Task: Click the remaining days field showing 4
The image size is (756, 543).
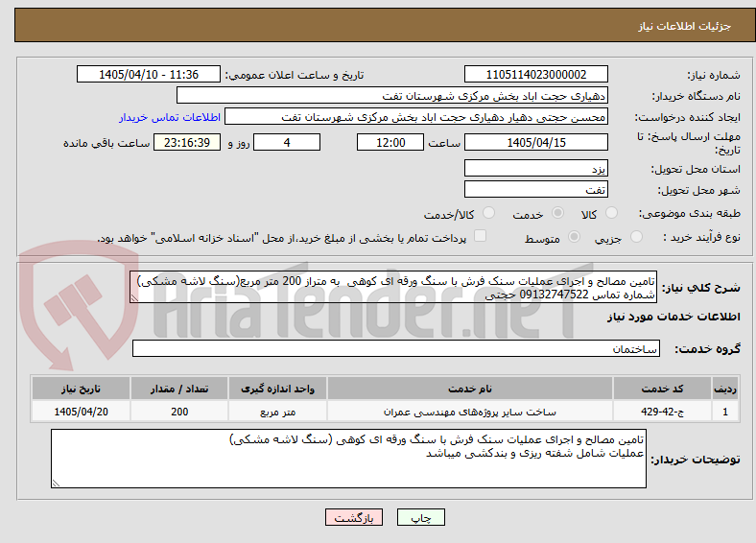Action: tap(287, 142)
